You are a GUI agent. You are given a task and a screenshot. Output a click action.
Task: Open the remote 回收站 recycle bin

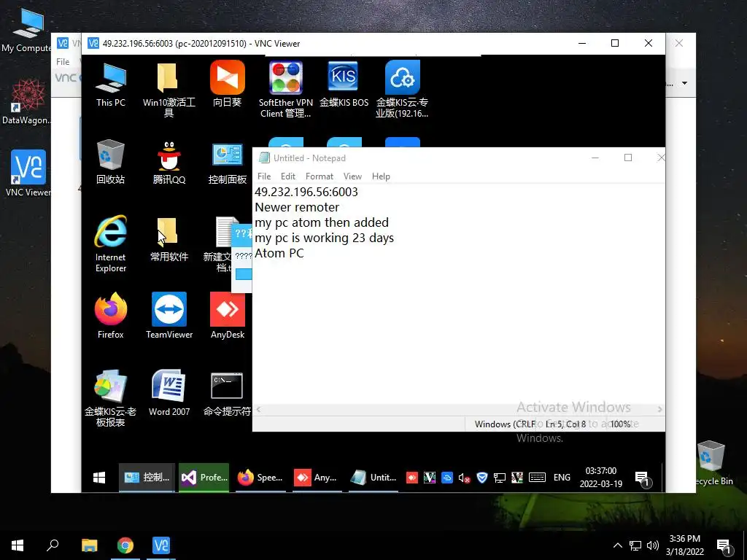(111, 162)
